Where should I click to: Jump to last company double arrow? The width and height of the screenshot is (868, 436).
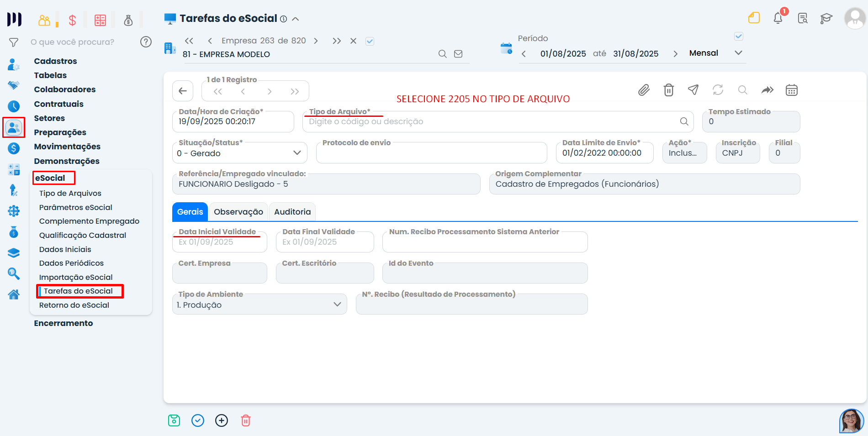click(x=337, y=41)
